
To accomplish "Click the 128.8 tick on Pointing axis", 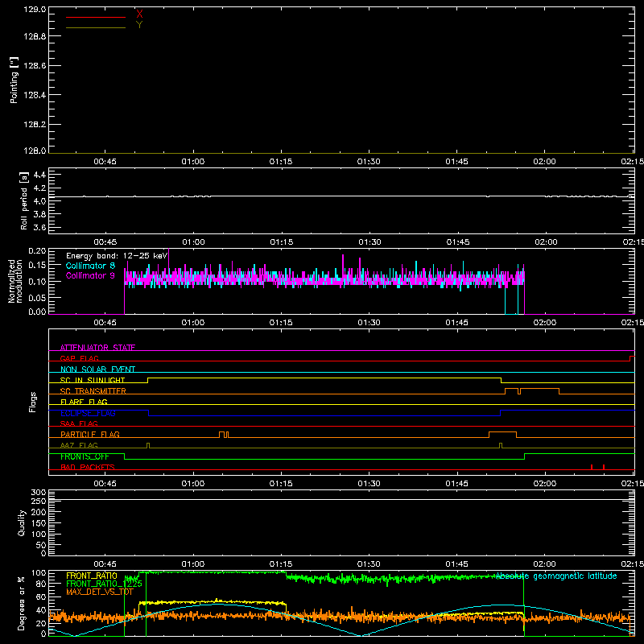I will point(35,36).
